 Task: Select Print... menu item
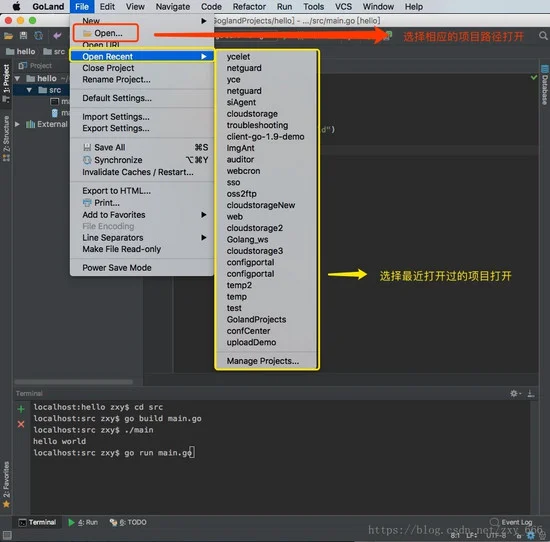tap(142, 203)
